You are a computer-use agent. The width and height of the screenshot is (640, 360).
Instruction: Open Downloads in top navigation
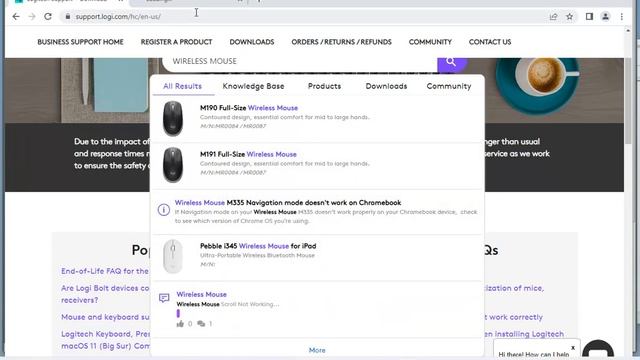(252, 42)
